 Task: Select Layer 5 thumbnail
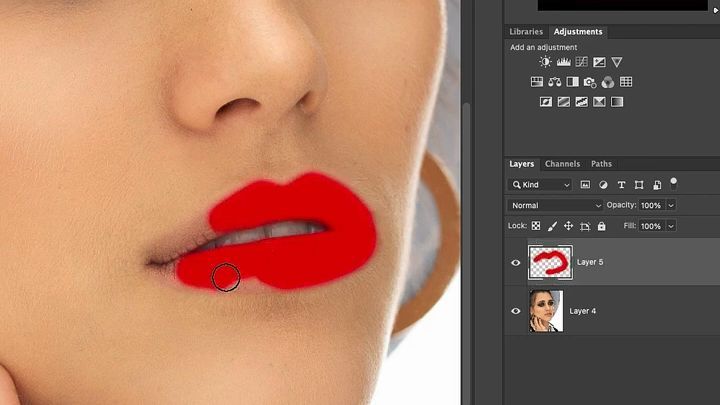click(550, 262)
